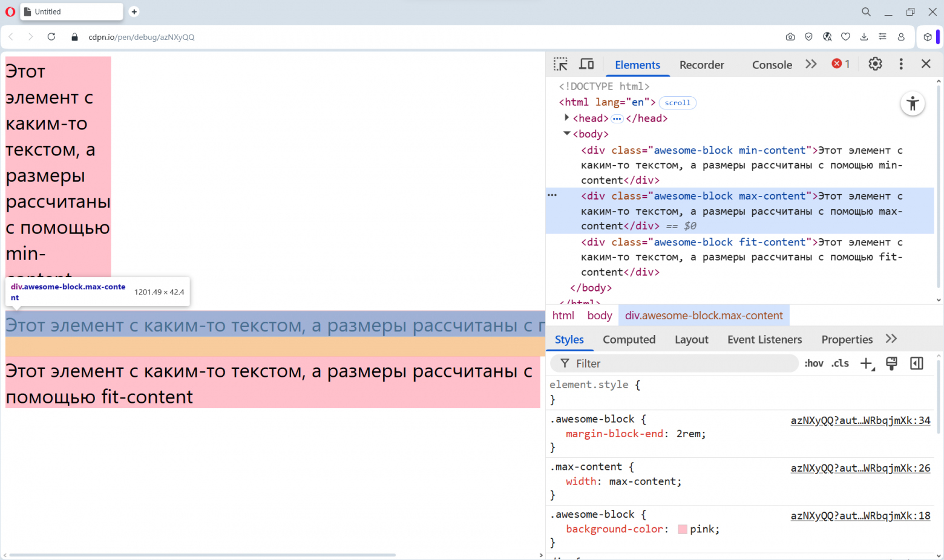Toggle the device emulation mode icon

(x=586, y=63)
